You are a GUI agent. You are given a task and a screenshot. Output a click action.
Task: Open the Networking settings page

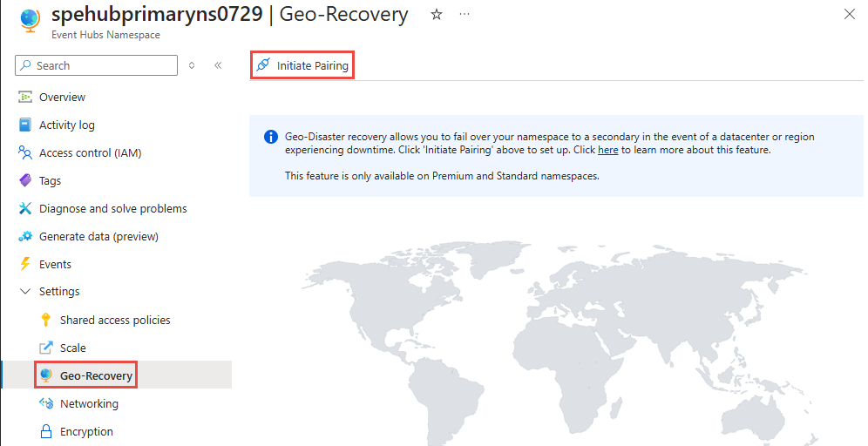tap(89, 403)
